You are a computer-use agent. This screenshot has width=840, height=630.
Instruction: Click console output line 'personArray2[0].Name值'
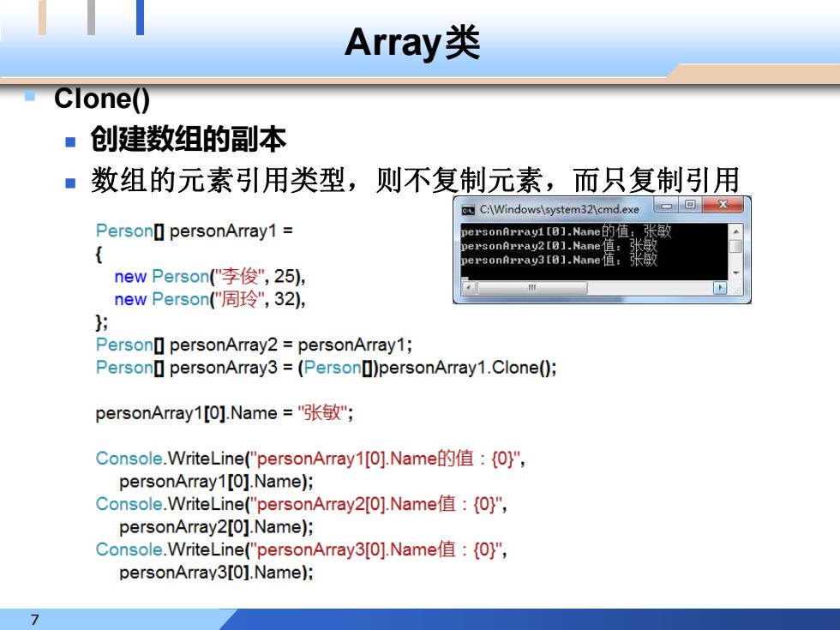[x=559, y=245]
